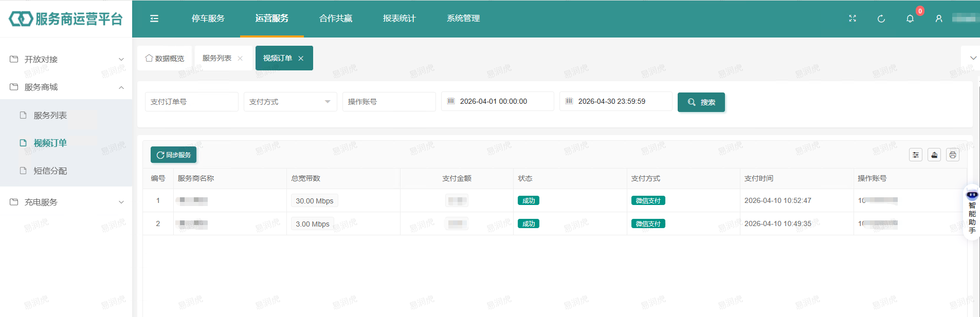Image resolution: width=980 pixels, height=317 pixels.
Task: Click the user profile icon
Action: (x=938, y=18)
